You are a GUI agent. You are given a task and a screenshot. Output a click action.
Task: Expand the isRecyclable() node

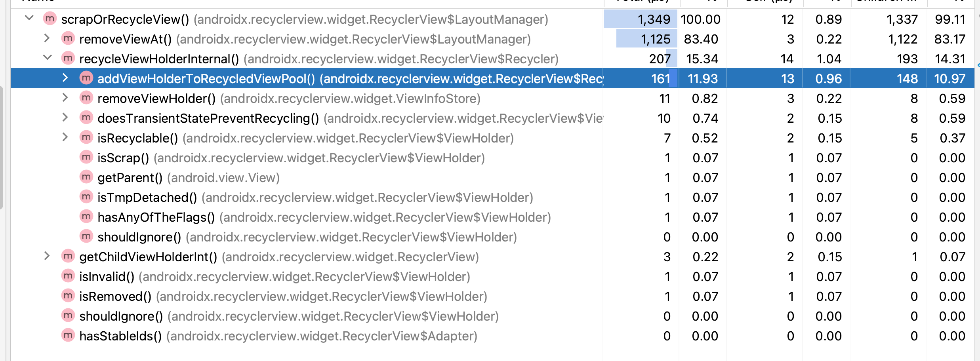[x=65, y=137]
